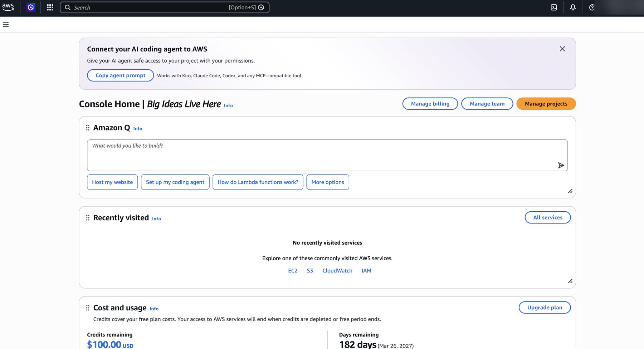
Task: Click the purple Amazon Q icon in header
Action: pyautogui.click(x=31, y=7)
